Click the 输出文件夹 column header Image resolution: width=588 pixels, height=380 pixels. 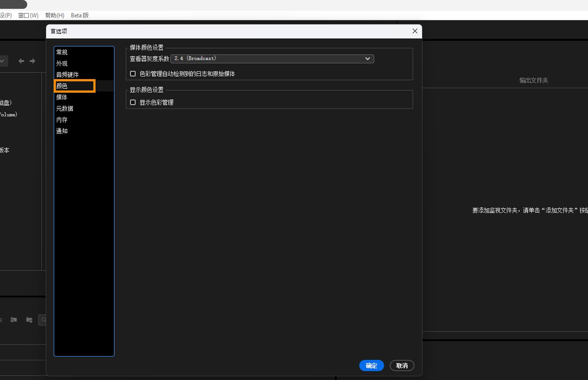coord(534,80)
